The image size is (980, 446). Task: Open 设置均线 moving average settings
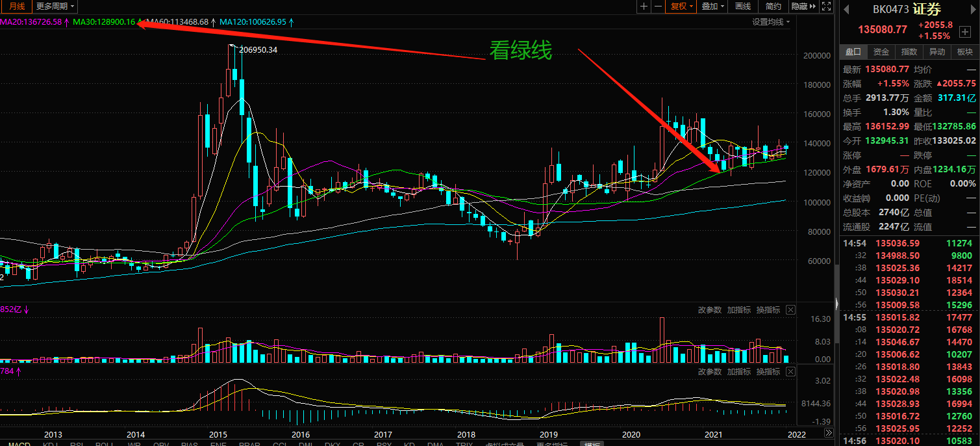click(771, 22)
